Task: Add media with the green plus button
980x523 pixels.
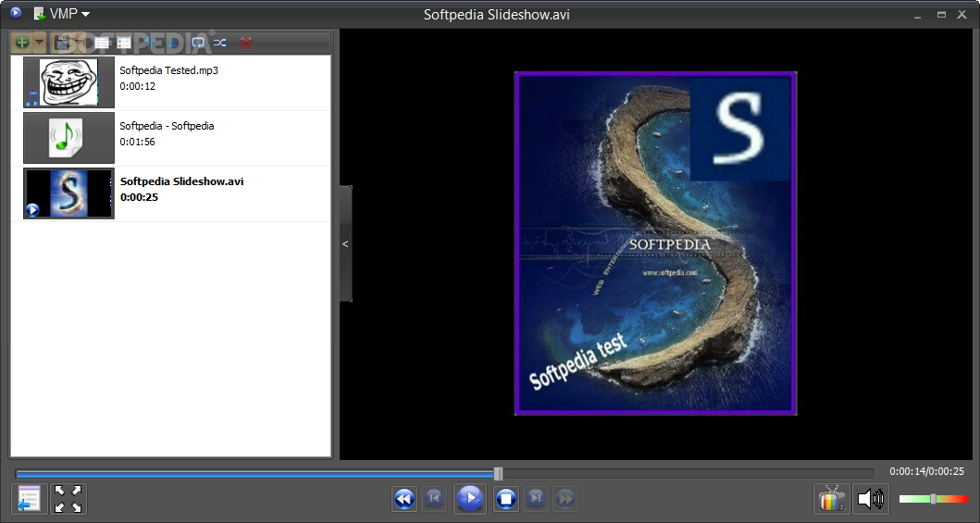Action: coord(22,44)
